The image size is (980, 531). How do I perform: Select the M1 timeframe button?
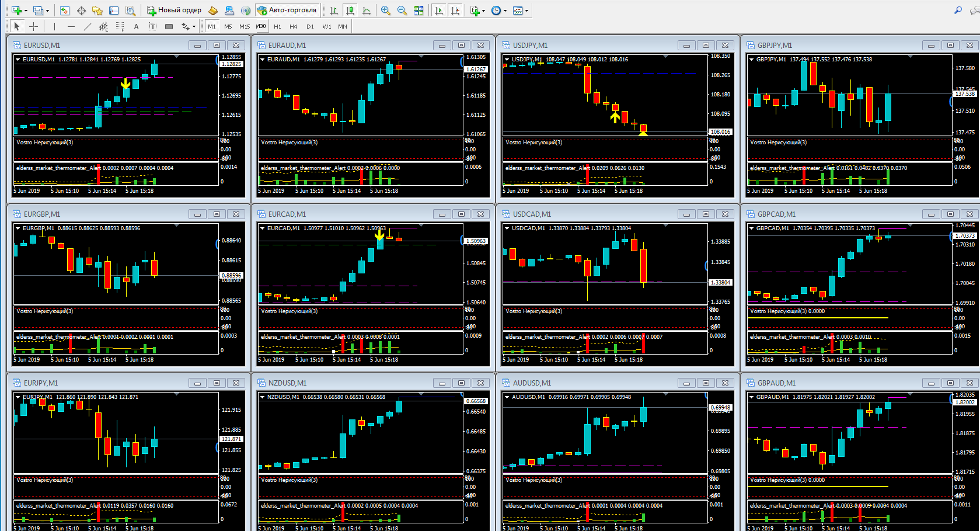[x=211, y=26]
